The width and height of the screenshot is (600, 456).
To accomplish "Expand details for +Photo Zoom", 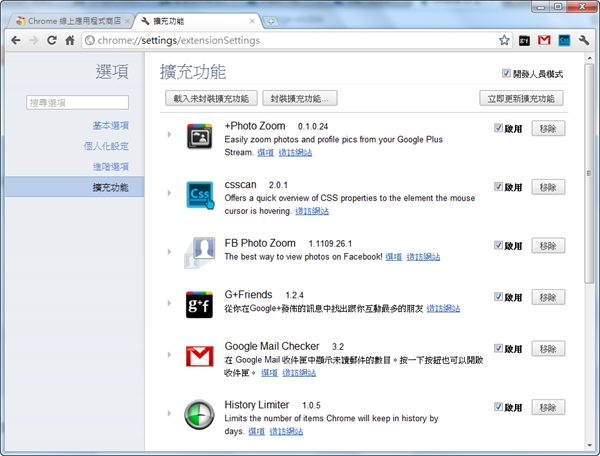I will point(169,134).
